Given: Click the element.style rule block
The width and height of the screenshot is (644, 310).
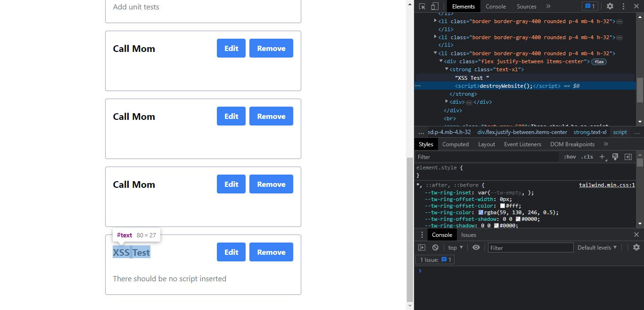Looking at the screenshot, I should [525, 171].
